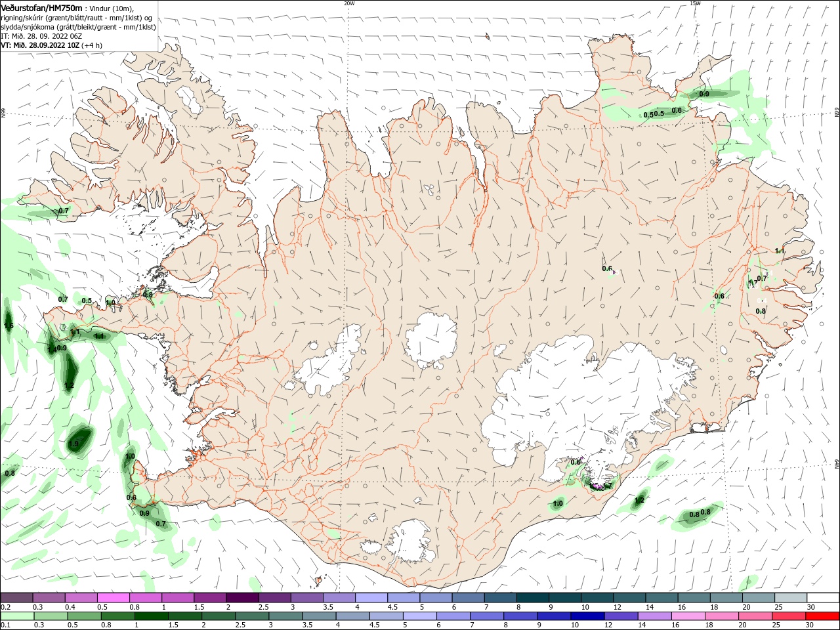Select the light grey top-row swatch starting at 25

791,598
